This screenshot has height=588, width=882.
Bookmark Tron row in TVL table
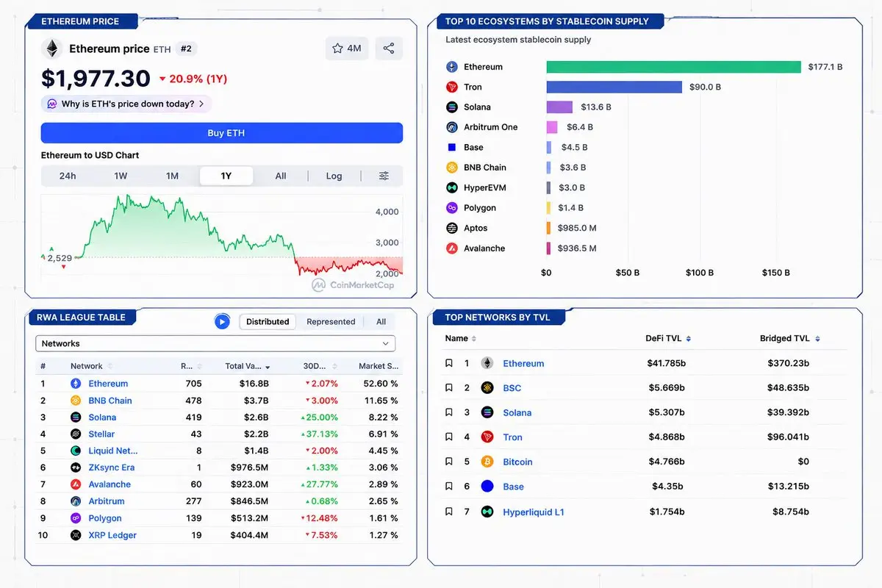(448, 437)
